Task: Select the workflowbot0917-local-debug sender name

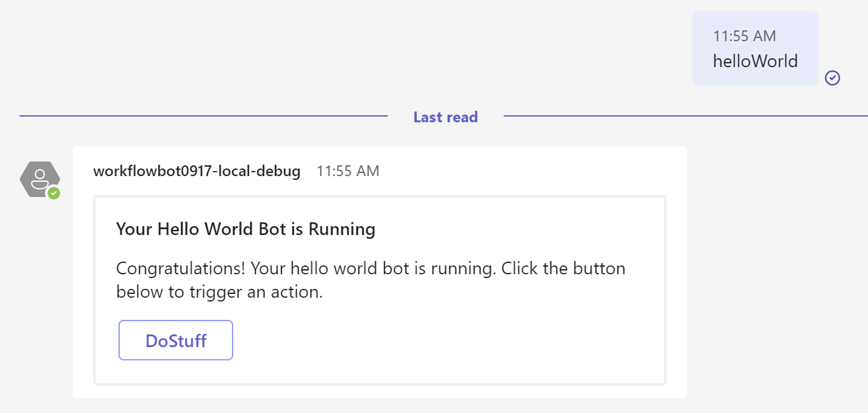Action: point(196,171)
